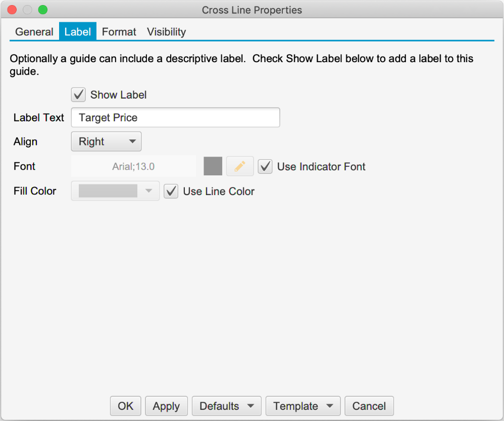The image size is (504, 421).
Task: Click the green maximize window button
Action: point(43,10)
